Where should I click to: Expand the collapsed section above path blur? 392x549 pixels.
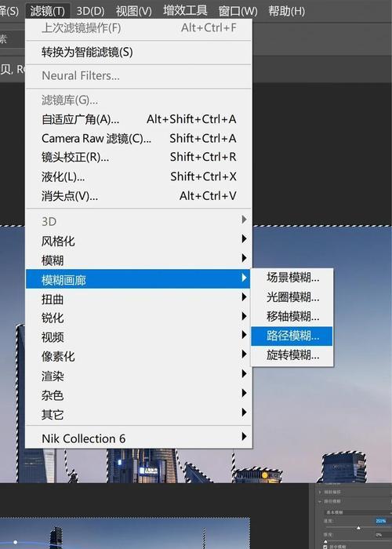pos(320,493)
